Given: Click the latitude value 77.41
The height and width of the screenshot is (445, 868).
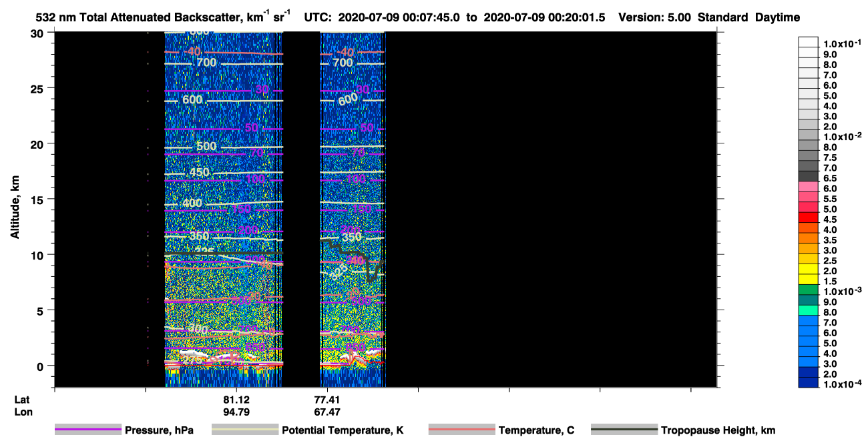Looking at the screenshot, I should click(x=327, y=399).
